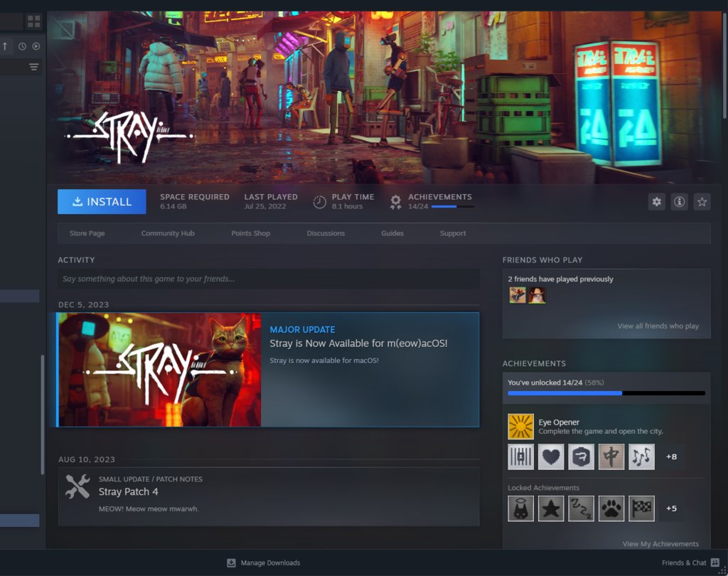
Task: Open Support tab
Action: 453,233
